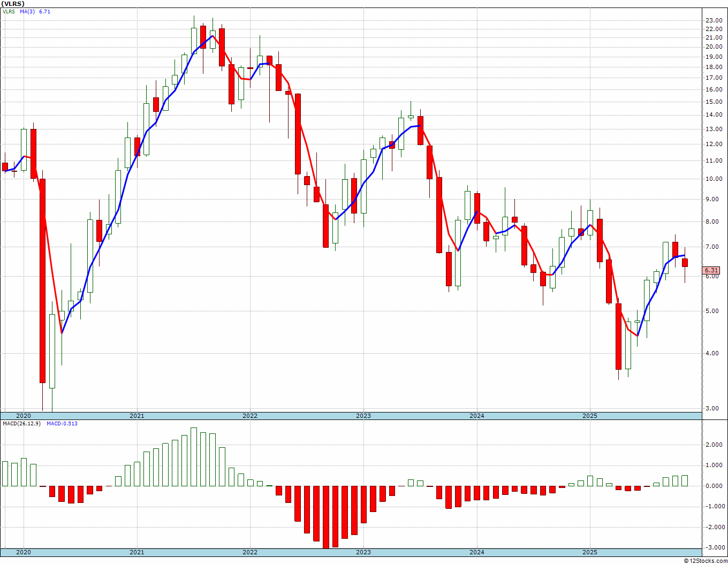Select the MA(3) indicator label
This screenshot has width=728, height=565.
tap(28, 11)
